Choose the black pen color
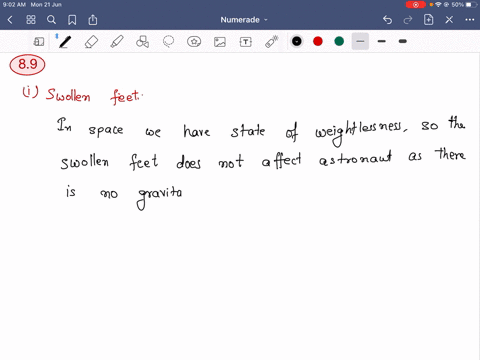This screenshot has width=480, height=360. coord(297,41)
